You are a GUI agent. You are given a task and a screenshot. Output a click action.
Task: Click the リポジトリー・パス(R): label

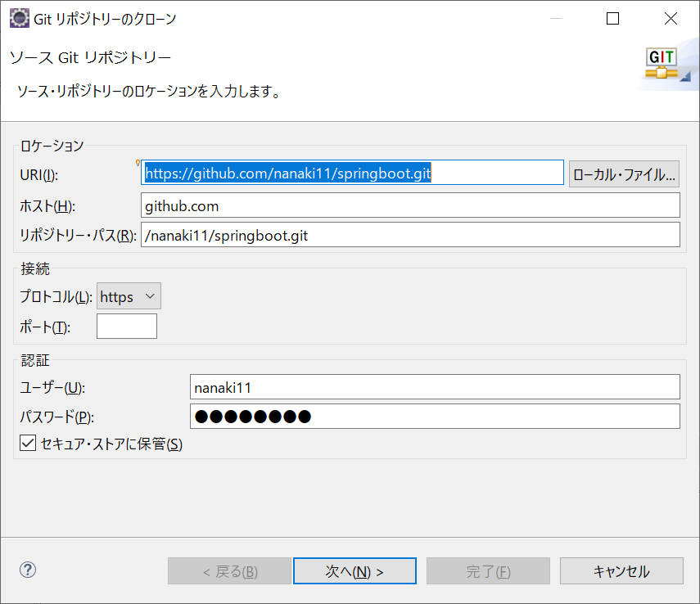78,235
